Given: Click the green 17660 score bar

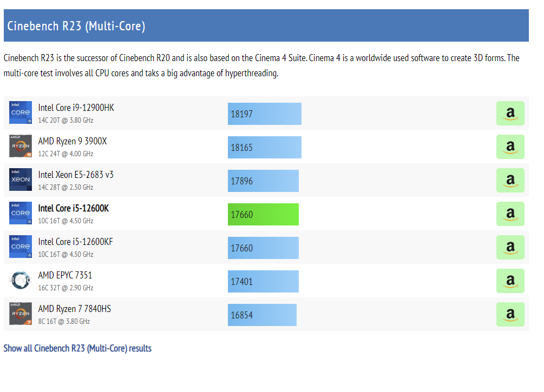Looking at the screenshot, I should (x=263, y=214).
